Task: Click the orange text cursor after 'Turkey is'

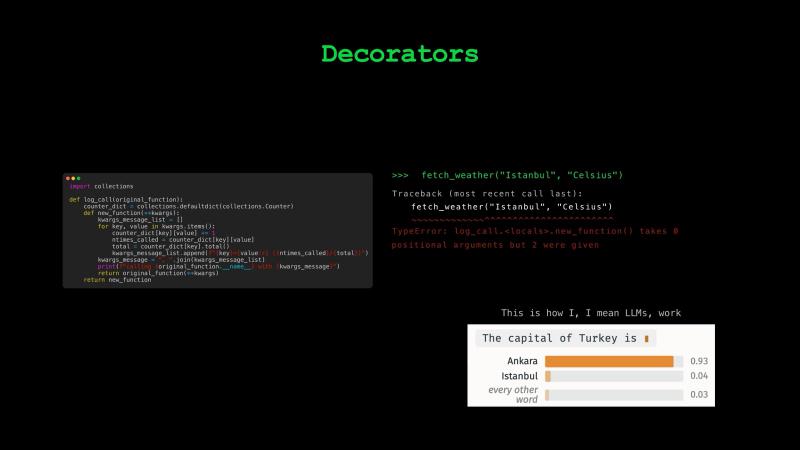Action: 646,339
